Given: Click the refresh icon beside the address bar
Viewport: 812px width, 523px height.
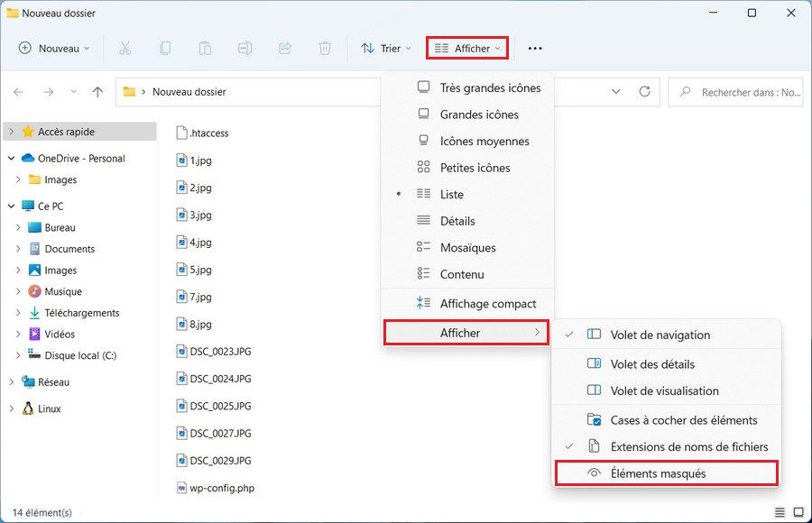Looking at the screenshot, I should coord(645,91).
